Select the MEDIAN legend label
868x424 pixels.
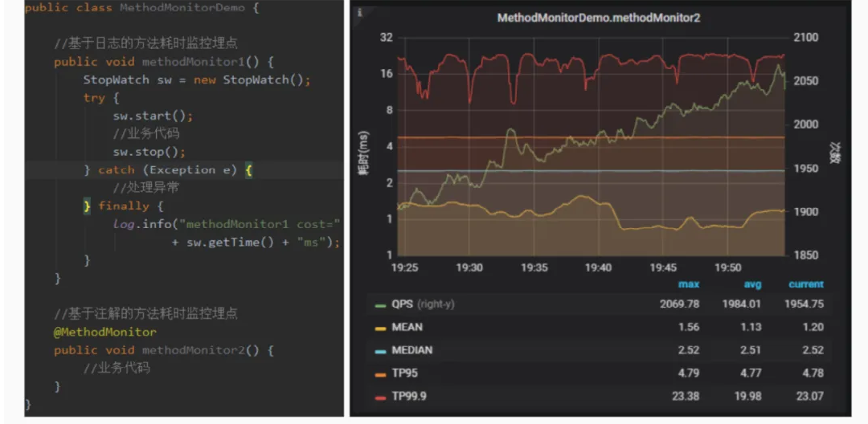pyautogui.click(x=411, y=351)
